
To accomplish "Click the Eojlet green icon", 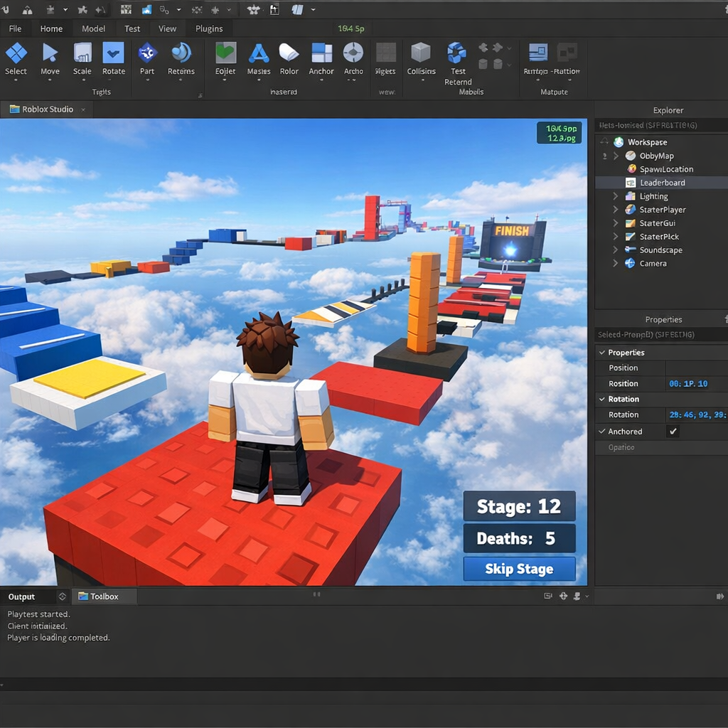I will click(x=225, y=53).
